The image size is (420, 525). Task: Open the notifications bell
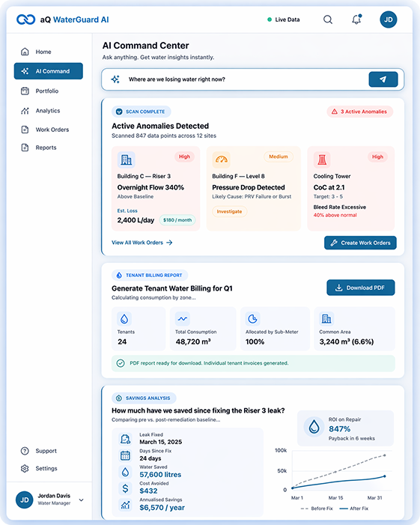pyautogui.click(x=357, y=19)
